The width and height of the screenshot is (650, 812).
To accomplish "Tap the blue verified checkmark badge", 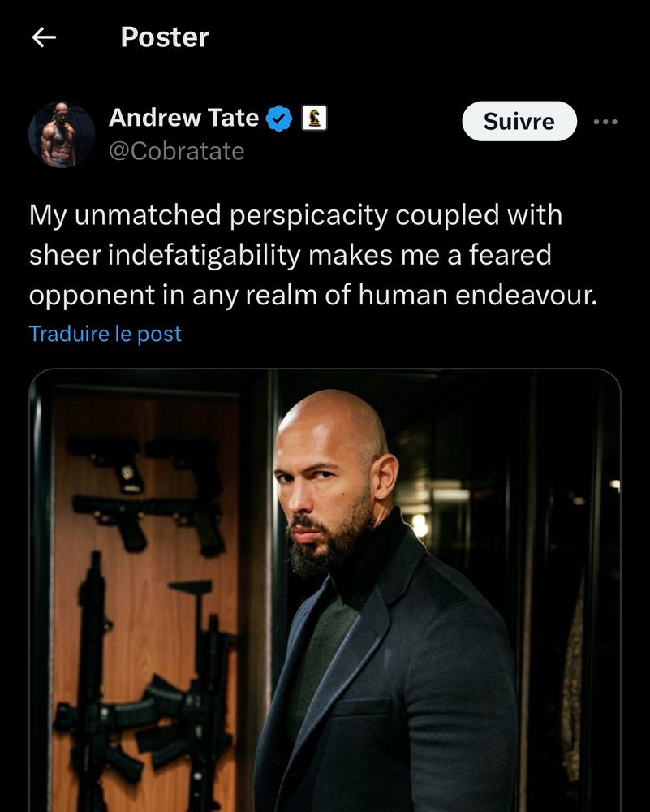I will tap(279, 118).
